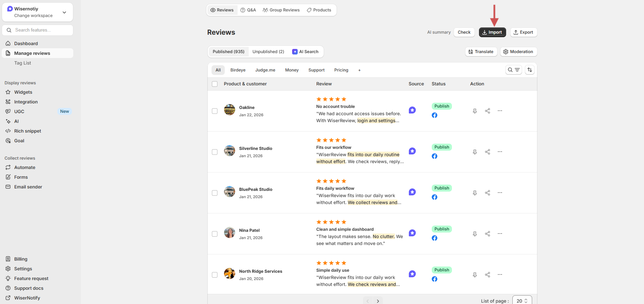Pin the Oakline review
Image resolution: width=644 pixels, height=304 pixels.
(475, 111)
